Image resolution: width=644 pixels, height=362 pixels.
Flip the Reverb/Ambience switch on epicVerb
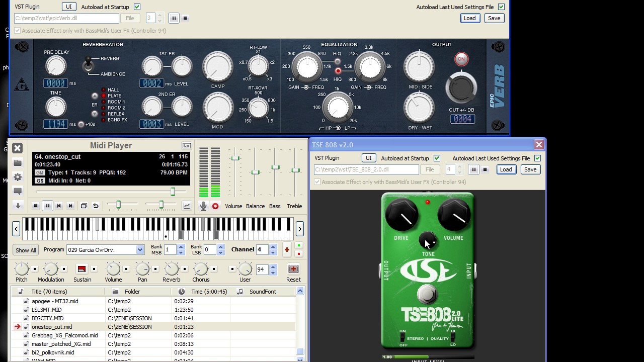click(x=89, y=64)
